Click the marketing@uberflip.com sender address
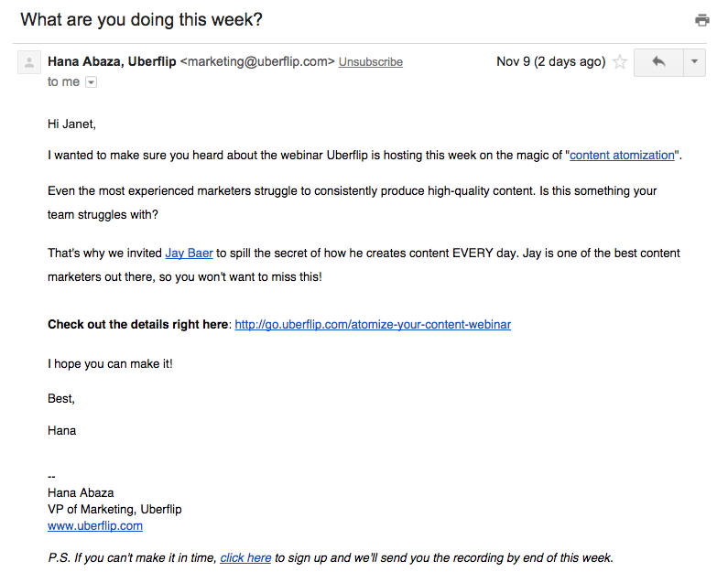The height and width of the screenshot is (572, 728). coord(257,62)
